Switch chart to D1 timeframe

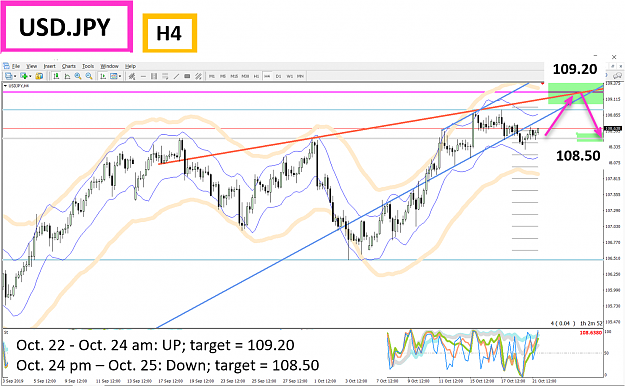[278, 76]
